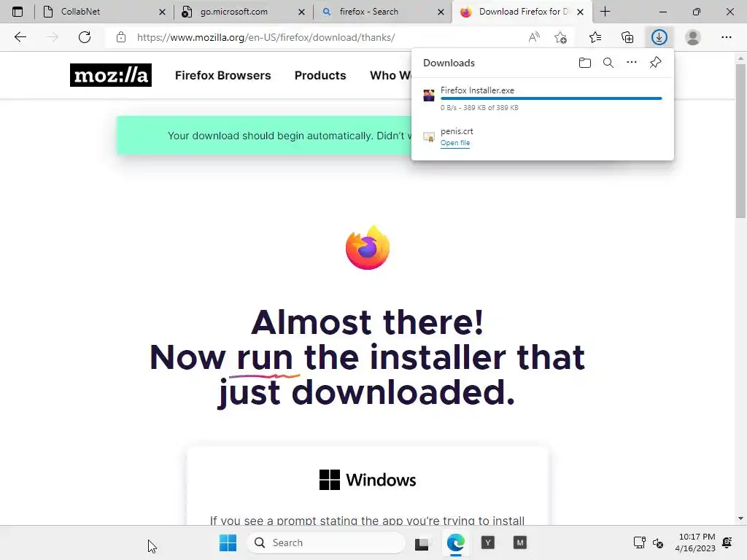Viewport: 747px width, 560px height.
Task: Open the Y app in taskbar
Action: pos(488,542)
